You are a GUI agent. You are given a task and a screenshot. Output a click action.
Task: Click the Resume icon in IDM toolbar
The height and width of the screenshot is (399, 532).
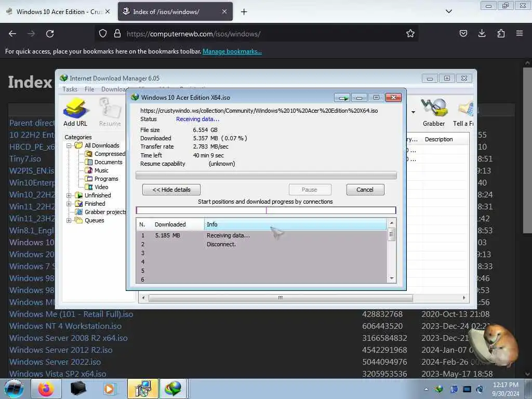pos(110,112)
